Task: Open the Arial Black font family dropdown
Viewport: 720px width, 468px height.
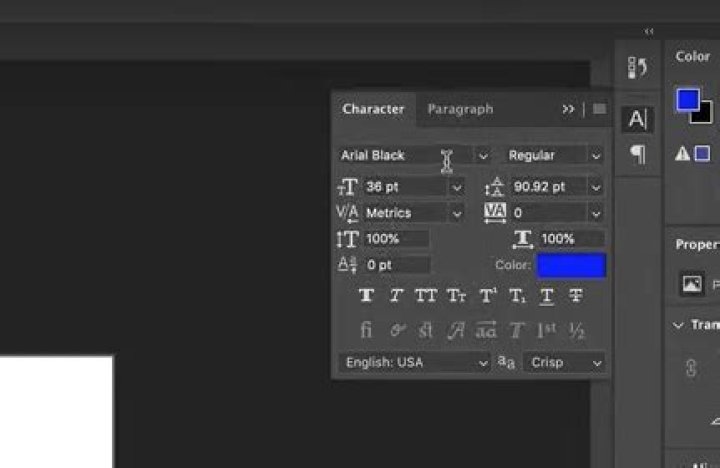Action: [x=483, y=156]
